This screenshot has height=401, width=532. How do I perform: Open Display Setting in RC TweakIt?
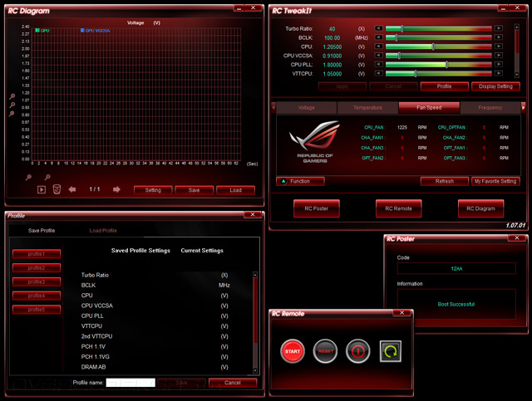coord(495,86)
